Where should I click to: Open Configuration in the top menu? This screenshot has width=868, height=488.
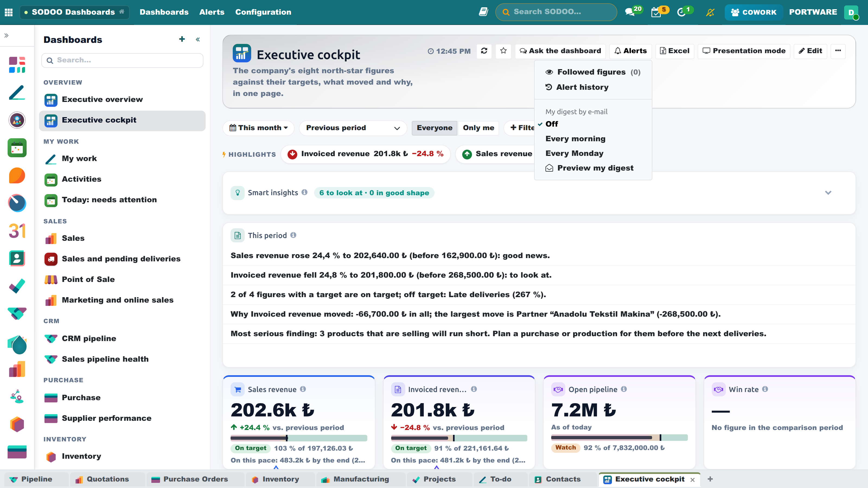(263, 12)
